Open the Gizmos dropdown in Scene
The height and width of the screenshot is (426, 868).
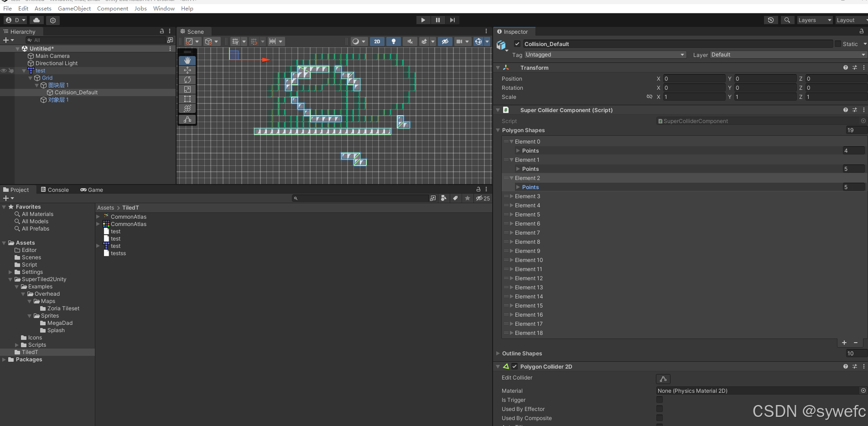(x=487, y=41)
